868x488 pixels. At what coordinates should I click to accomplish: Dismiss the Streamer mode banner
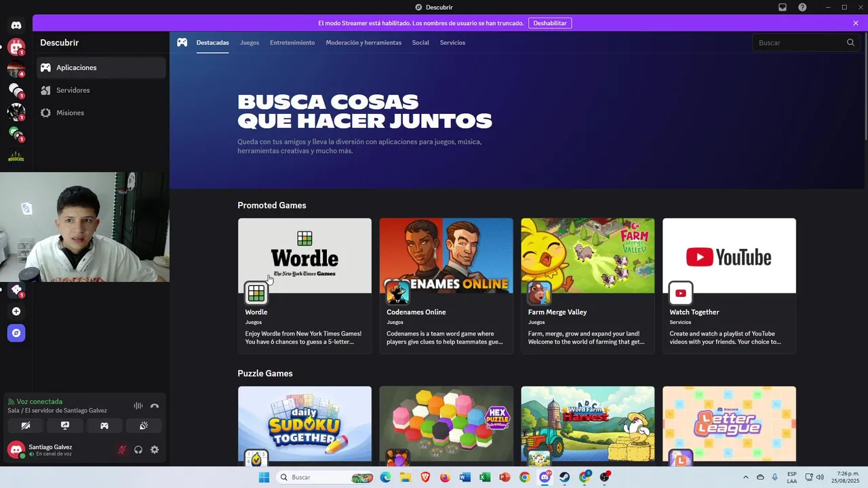point(856,23)
